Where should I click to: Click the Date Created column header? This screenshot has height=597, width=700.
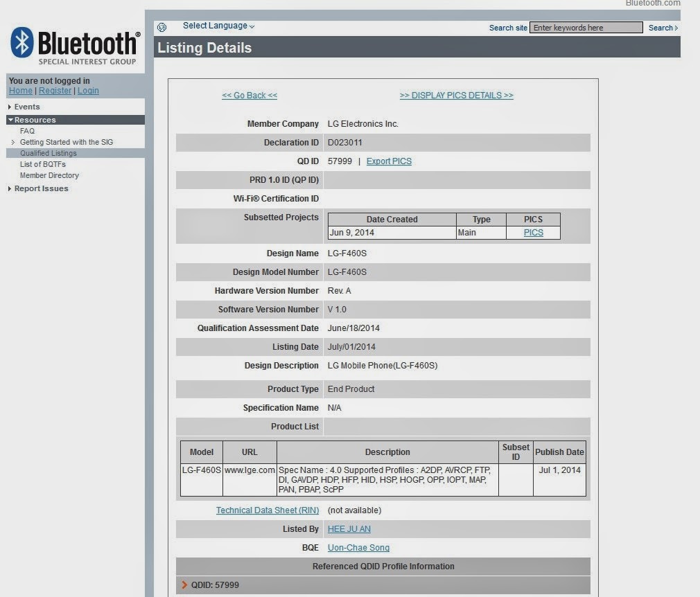tap(392, 220)
